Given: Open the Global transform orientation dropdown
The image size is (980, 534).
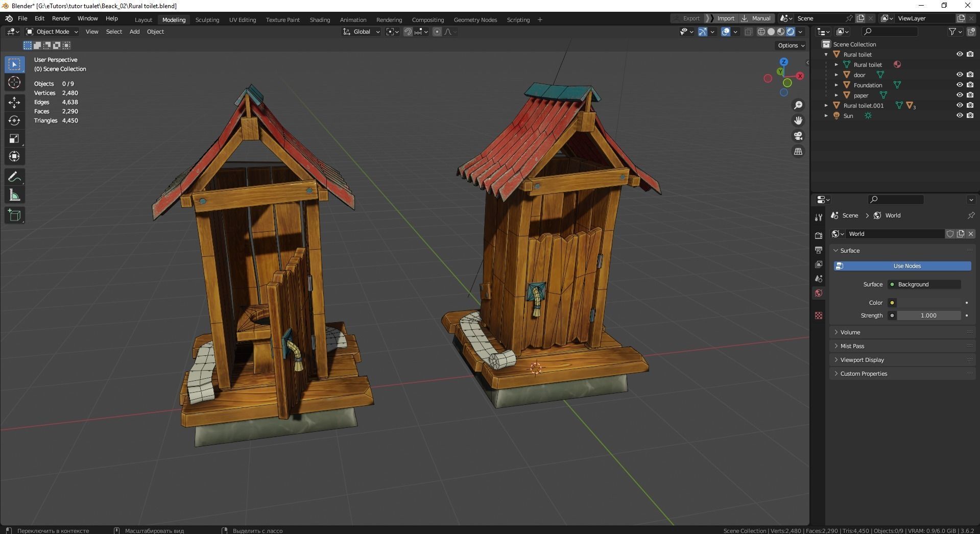Looking at the screenshot, I should click(x=362, y=32).
